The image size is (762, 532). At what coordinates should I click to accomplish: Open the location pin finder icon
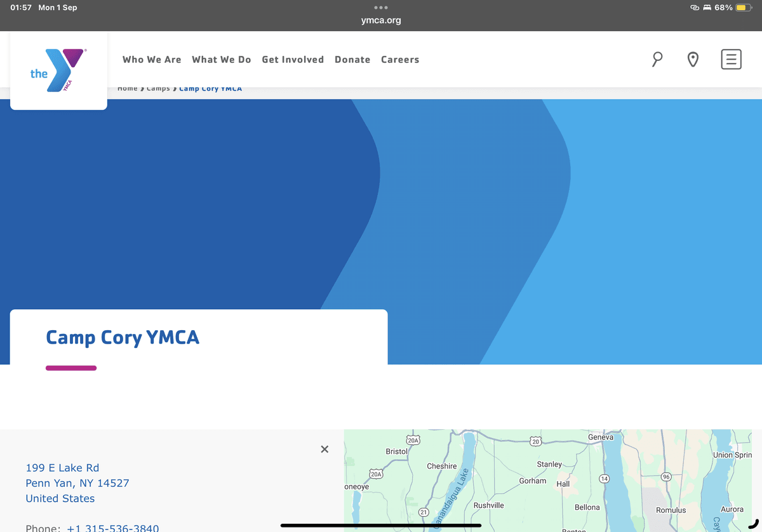[693, 60]
